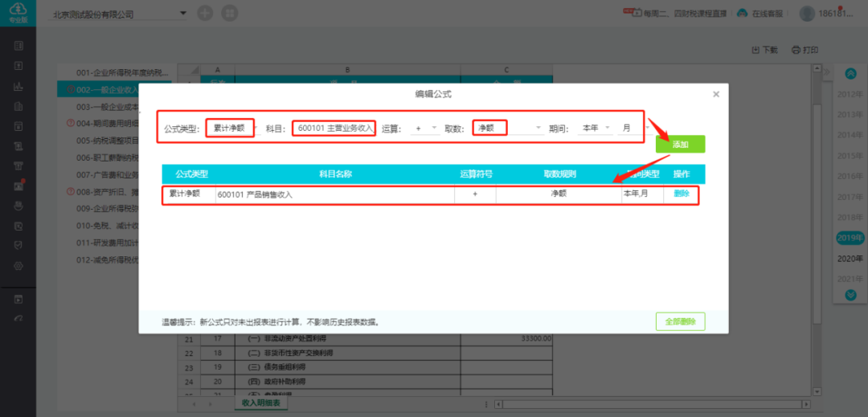Select 006-职工薪酬纳税 in the list
Viewport: 868px width, 417px height.
[108, 157]
